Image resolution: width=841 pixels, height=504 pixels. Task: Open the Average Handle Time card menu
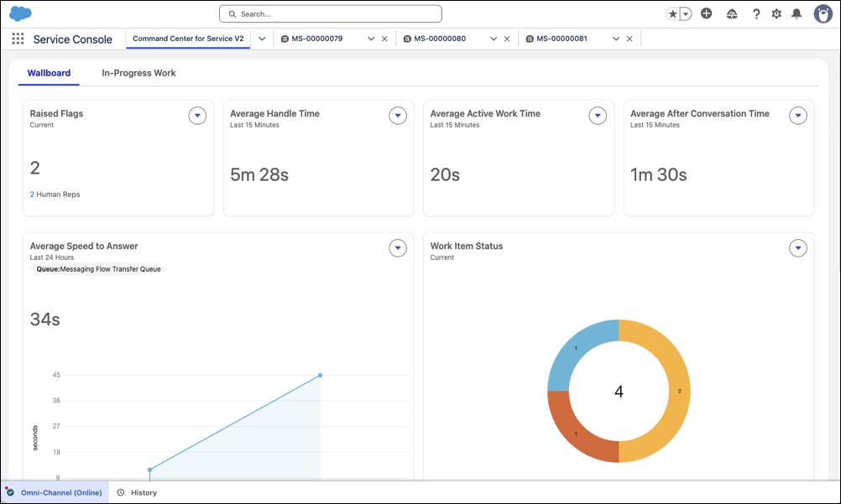pyautogui.click(x=398, y=115)
